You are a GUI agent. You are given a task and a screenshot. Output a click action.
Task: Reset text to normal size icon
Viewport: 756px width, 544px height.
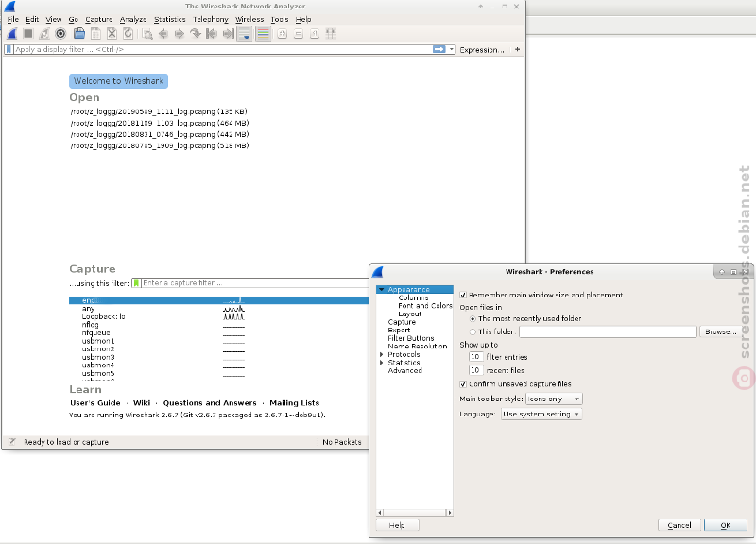coord(315,34)
